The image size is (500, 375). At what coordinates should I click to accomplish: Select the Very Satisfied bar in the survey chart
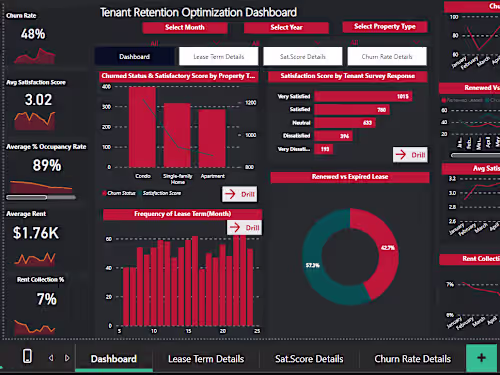[363, 96]
